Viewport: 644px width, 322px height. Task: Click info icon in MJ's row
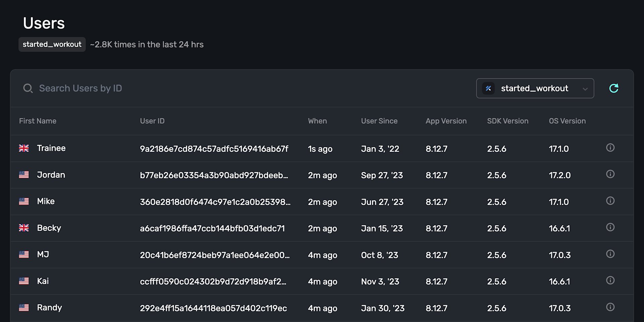[x=610, y=254]
